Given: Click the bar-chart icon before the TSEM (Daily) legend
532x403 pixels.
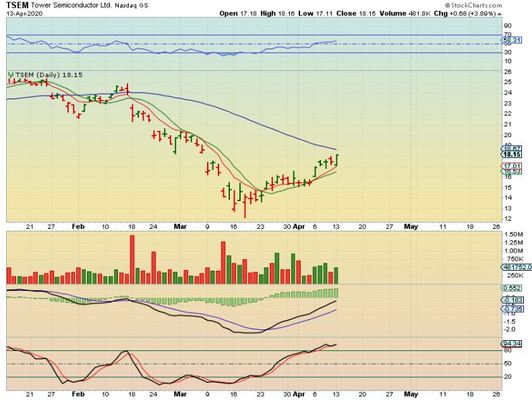Looking at the screenshot, I should coord(11,75).
